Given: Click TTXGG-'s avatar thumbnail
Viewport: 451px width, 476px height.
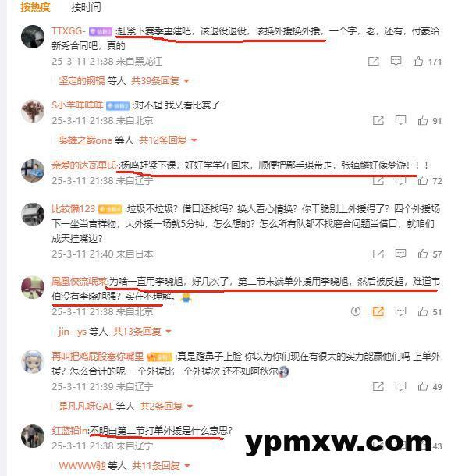Looking at the screenshot, I should point(33,37).
